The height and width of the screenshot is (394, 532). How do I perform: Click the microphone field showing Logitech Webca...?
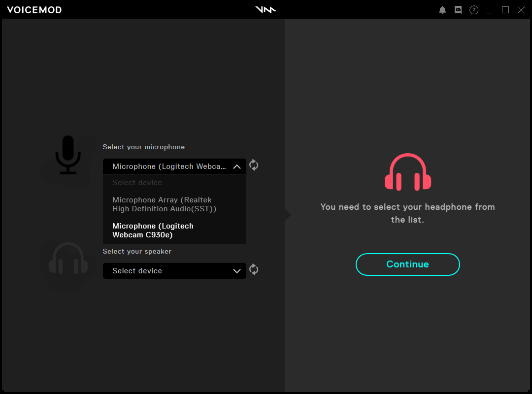pos(167,166)
